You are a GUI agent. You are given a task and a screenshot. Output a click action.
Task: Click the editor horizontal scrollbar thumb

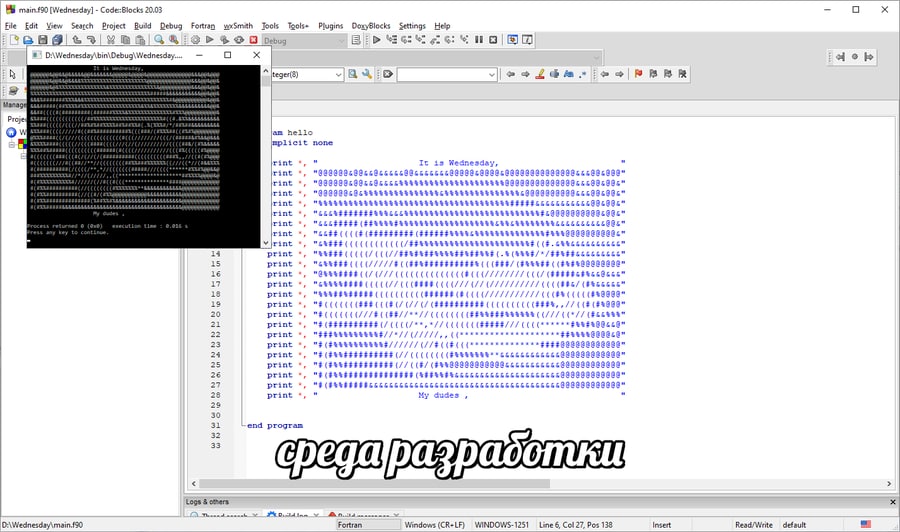375,484
